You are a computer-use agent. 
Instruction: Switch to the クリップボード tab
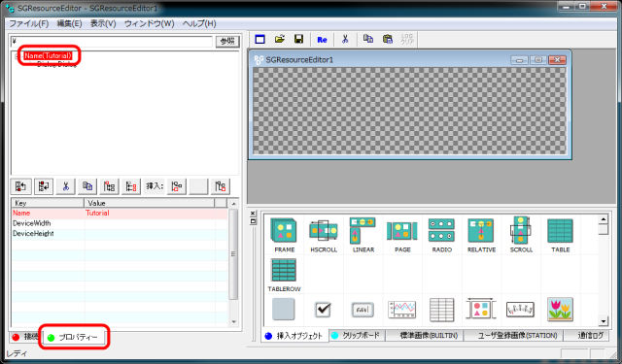tap(357, 336)
